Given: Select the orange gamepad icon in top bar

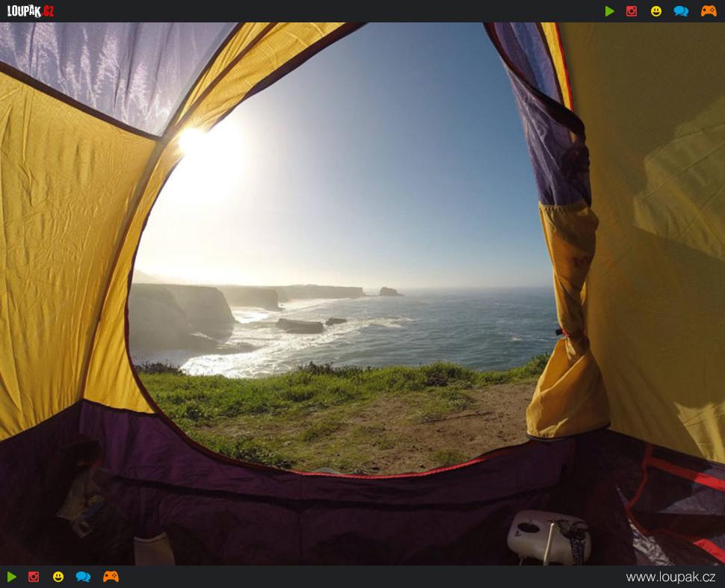Looking at the screenshot, I should 708,11.
